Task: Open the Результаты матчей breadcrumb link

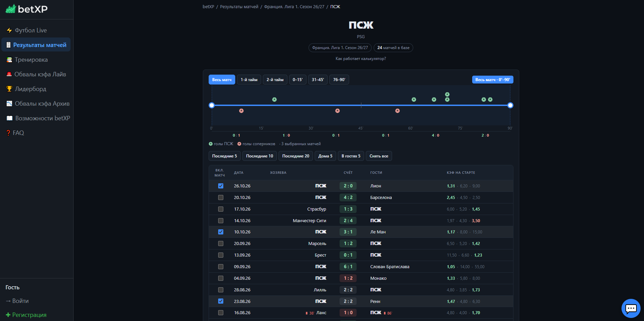Action: pos(239,7)
